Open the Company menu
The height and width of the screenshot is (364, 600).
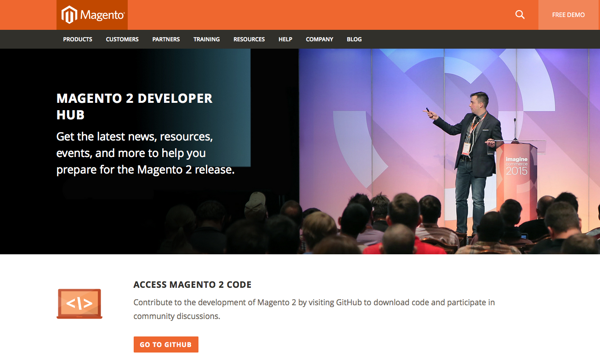(319, 39)
